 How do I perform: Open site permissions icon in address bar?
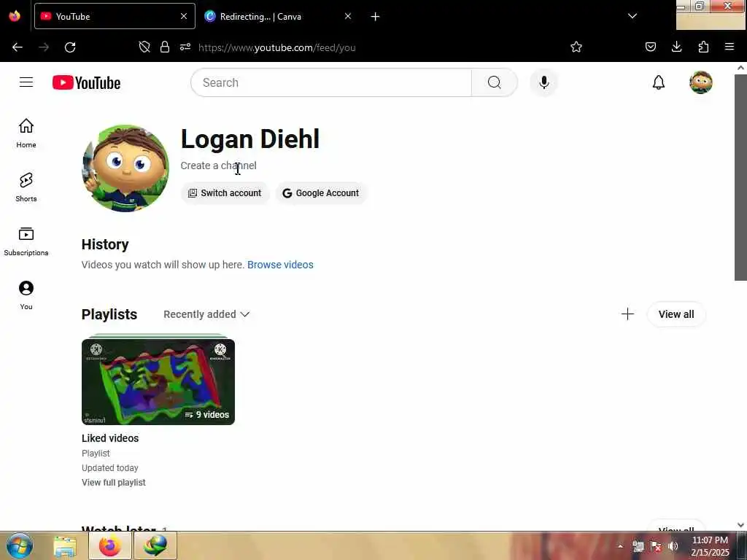185,47
